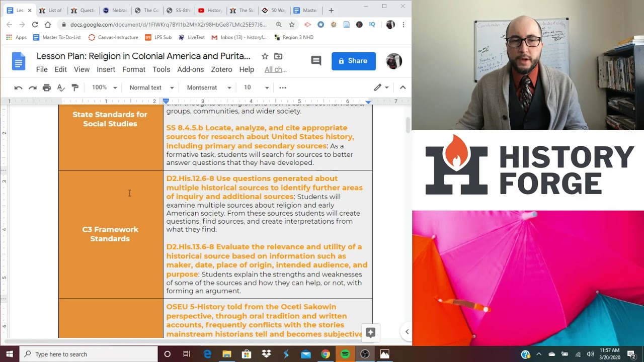Show the side panel arrow at bottom right

407,331
